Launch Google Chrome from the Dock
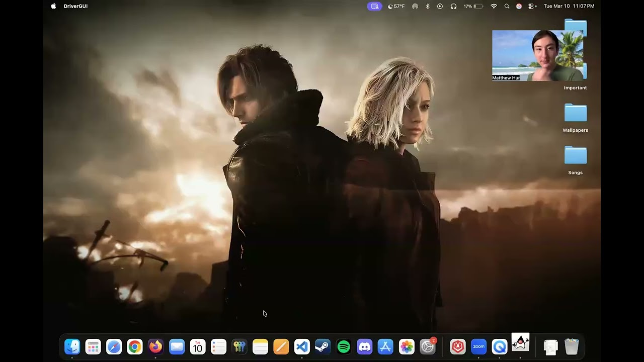The height and width of the screenshot is (362, 644). click(135, 346)
